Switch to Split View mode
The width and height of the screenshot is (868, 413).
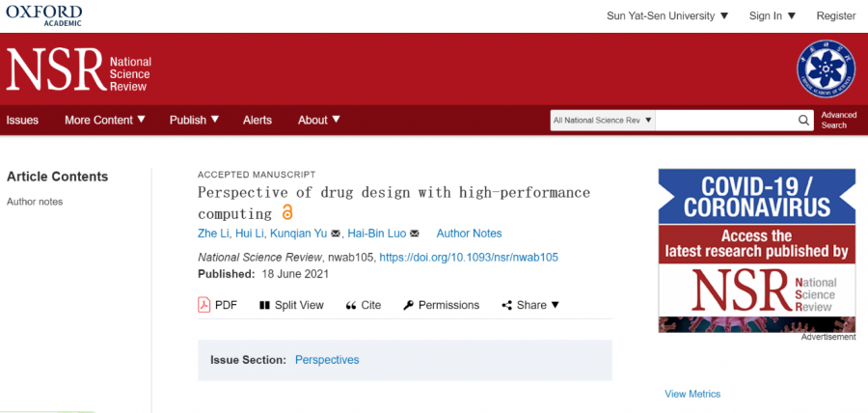pyautogui.click(x=291, y=305)
